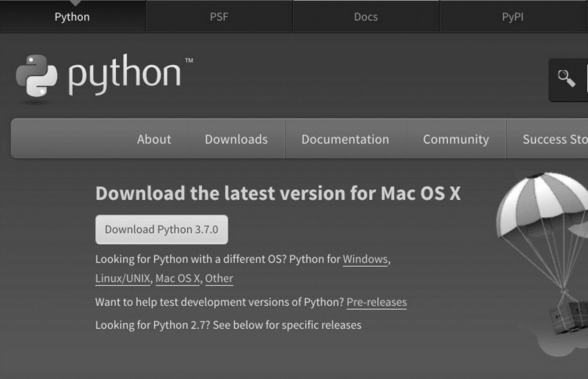The width and height of the screenshot is (588, 379).
Task: Open the Success Stories menu item
Action: point(555,139)
